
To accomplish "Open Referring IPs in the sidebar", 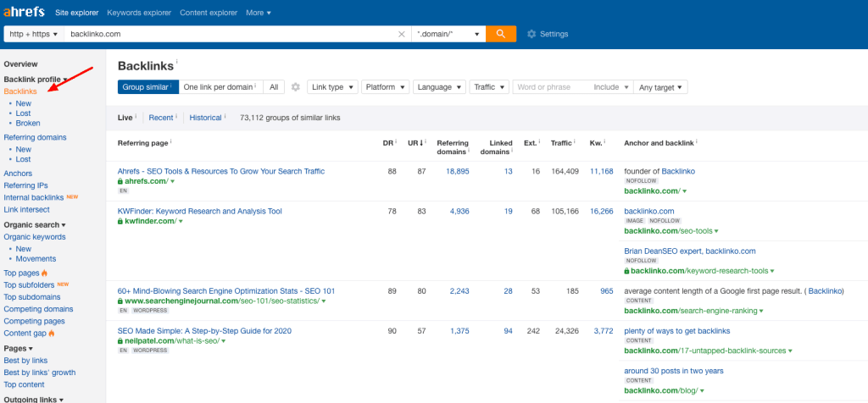I will click(25, 185).
